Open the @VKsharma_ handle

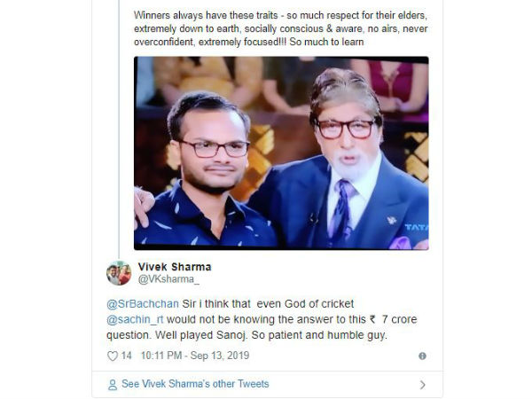point(168,280)
